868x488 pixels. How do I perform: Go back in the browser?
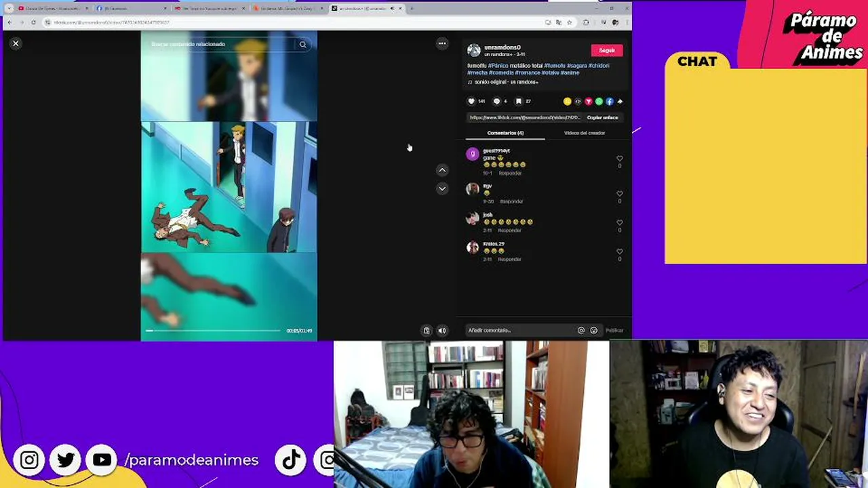[9, 22]
